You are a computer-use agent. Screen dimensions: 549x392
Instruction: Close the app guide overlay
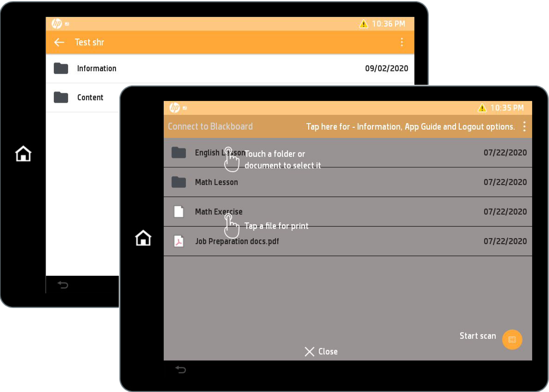pos(321,352)
